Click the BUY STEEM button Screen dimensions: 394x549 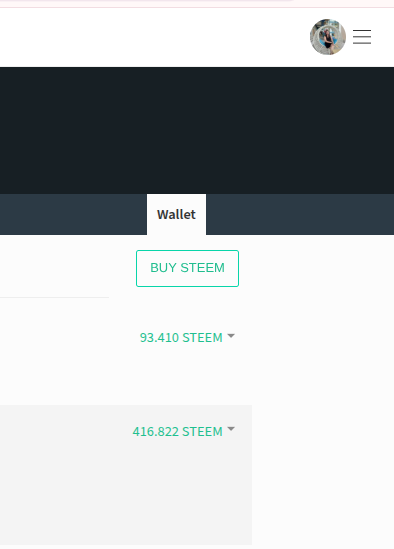click(187, 268)
